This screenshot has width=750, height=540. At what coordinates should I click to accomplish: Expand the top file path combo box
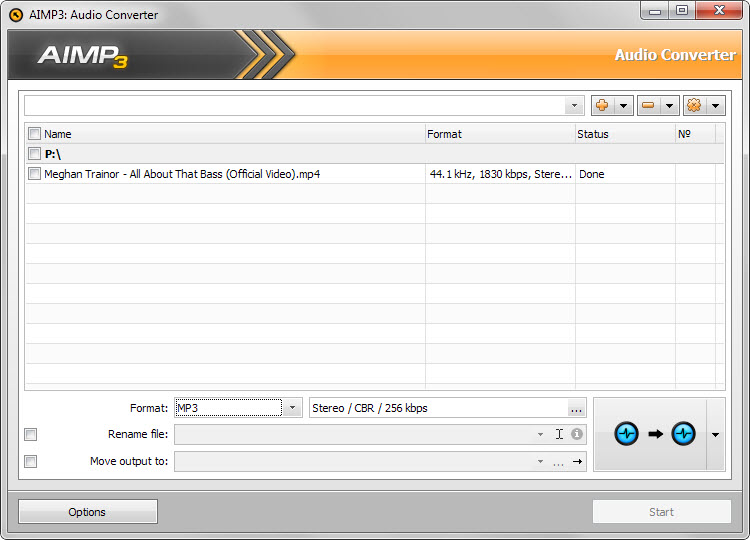[574, 105]
